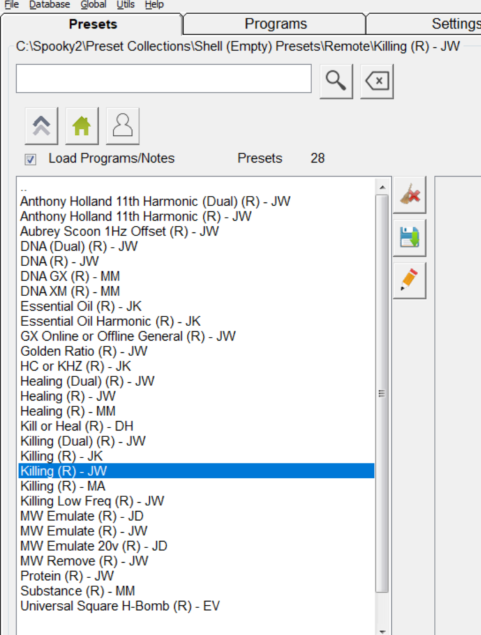The image size is (481, 635).
Task: Switch to the Programs tab
Action: pyautogui.click(x=275, y=23)
